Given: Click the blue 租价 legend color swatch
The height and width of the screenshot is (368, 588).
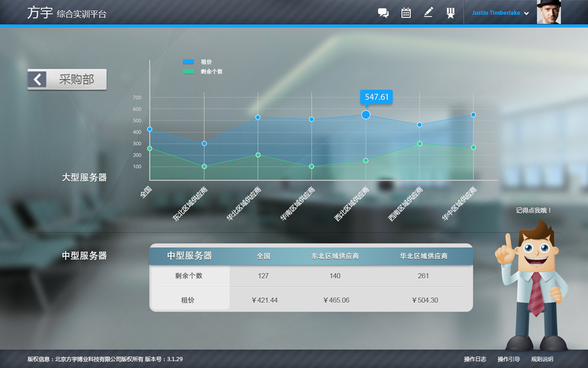Looking at the screenshot, I should coord(188,62).
